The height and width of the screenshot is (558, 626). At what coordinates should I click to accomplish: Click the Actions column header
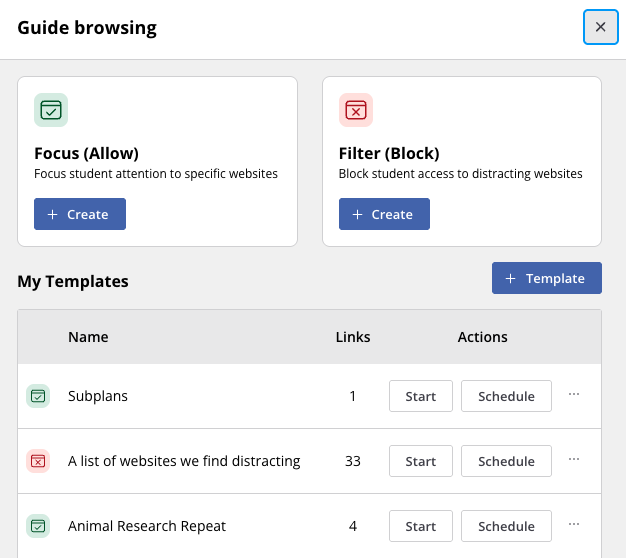(482, 337)
